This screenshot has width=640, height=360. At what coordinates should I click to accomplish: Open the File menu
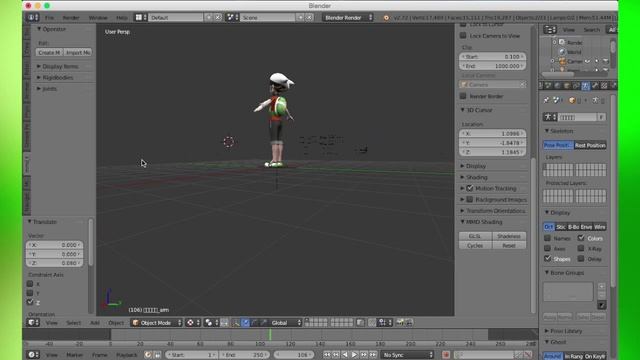pyautogui.click(x=49, y=18)
